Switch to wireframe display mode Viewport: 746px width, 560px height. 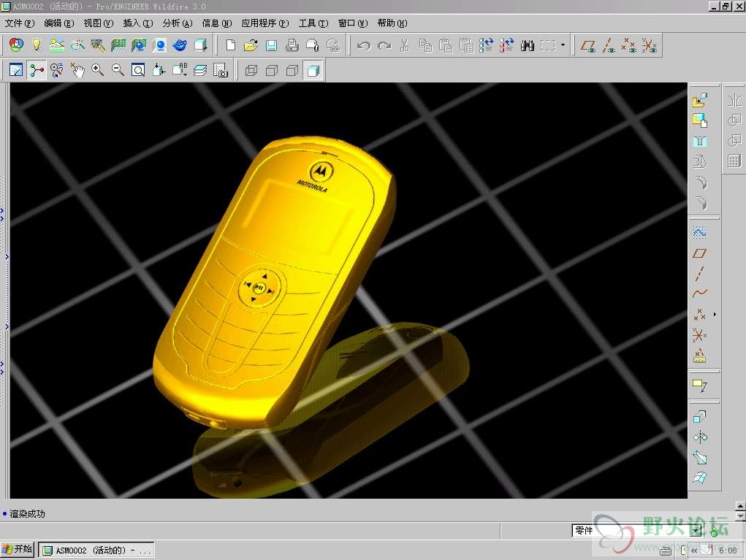pos(251,71)
